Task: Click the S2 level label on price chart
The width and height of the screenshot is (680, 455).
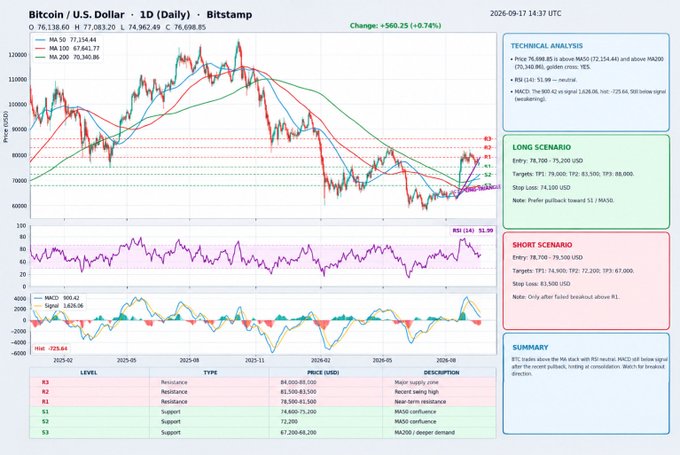Action: tap(487, 175)
